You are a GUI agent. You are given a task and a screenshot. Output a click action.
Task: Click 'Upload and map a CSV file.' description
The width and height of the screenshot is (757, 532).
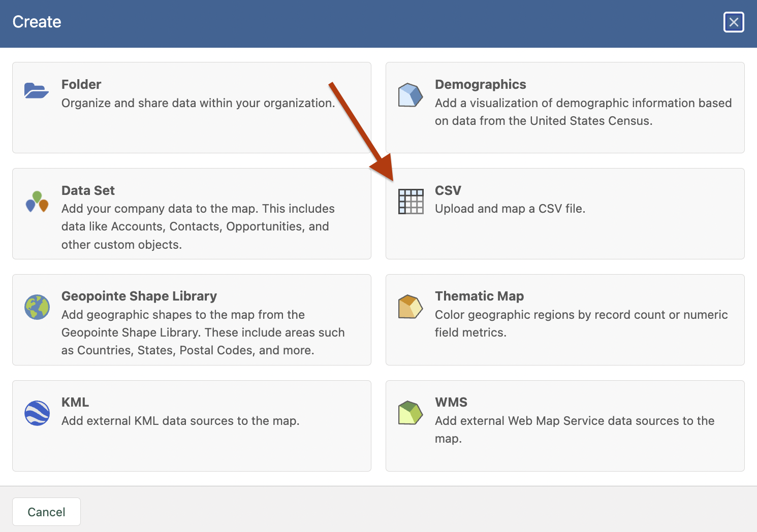pyautogui.click(x=510, y=209)
